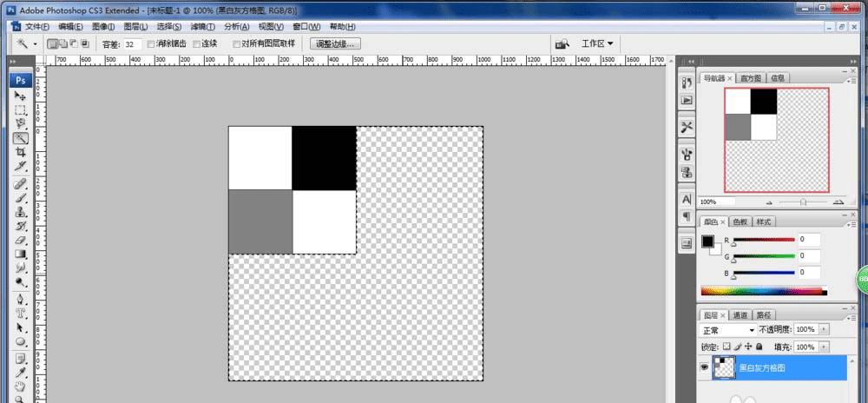This screenshot has height=403, width=868.
Task: Select the Move tool
Action: tap(21, 96)
